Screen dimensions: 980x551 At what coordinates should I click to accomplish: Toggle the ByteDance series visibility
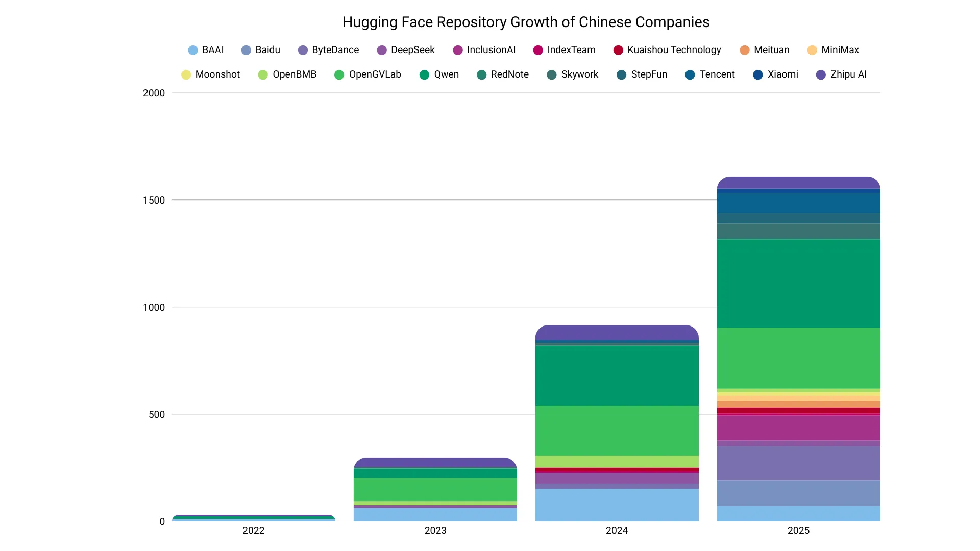pos(334,50)
